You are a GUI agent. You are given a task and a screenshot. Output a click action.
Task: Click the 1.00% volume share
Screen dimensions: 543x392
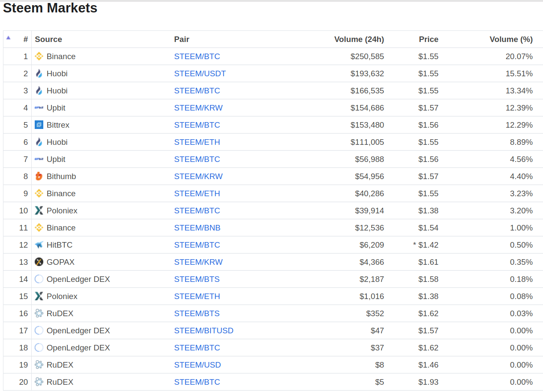(x=521, y=227)
